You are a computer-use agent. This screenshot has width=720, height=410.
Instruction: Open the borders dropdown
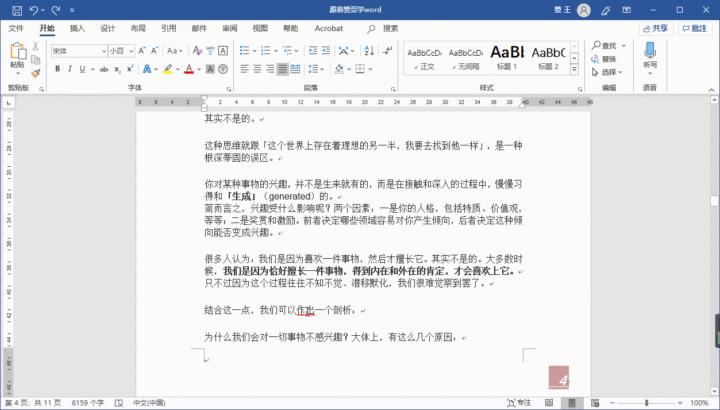coord(370,69)
